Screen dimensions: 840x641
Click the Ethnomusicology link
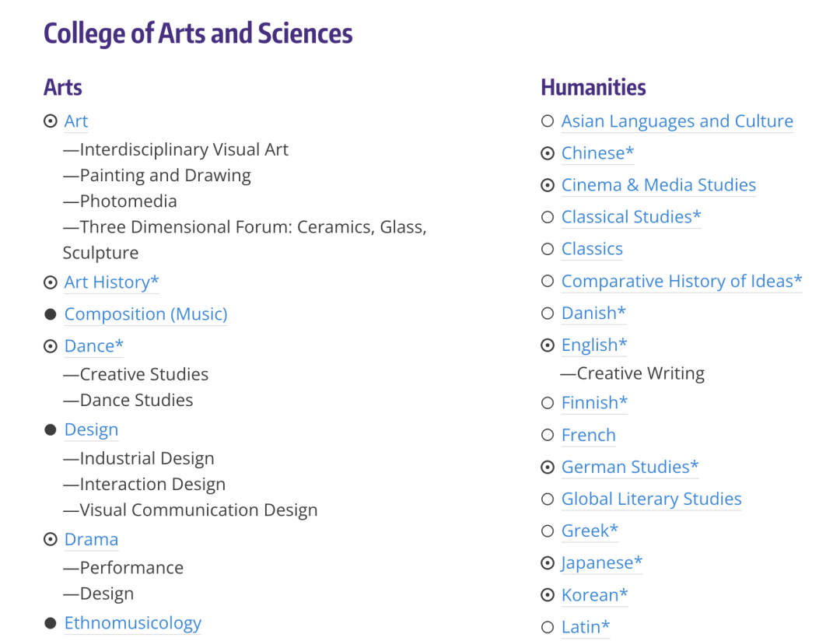132,623
